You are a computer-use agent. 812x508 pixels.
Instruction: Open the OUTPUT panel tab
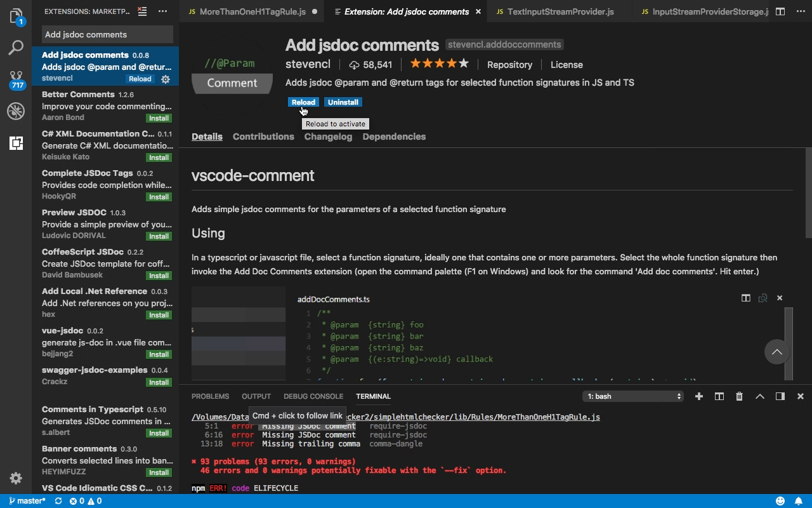coord(256,396)
